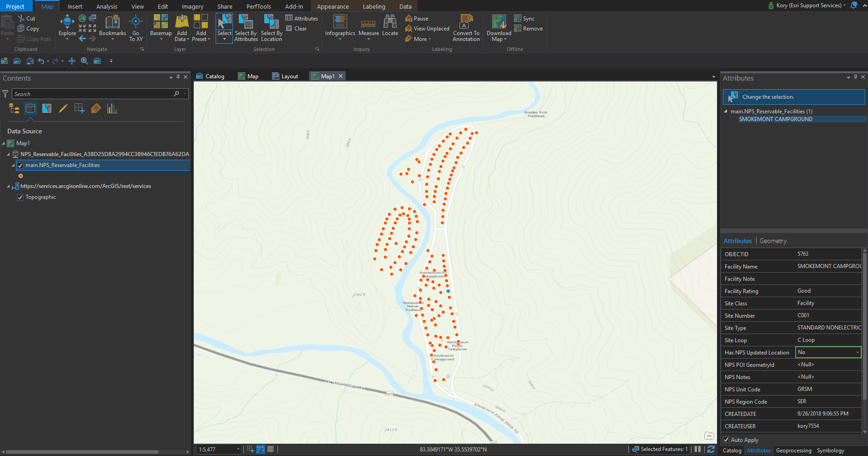This screenshot has width=868, height=456.
Task: Uncheck main.NPS_Reservable_Facilities layer visibility
Action: tap(20, 165)
